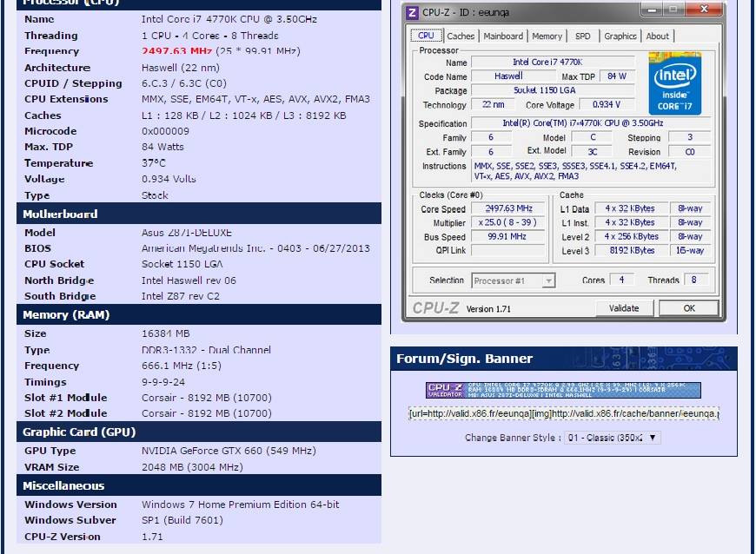Close the CPU-Z window
Viewport: 756px width, 554px height.
tap(704, 9)
